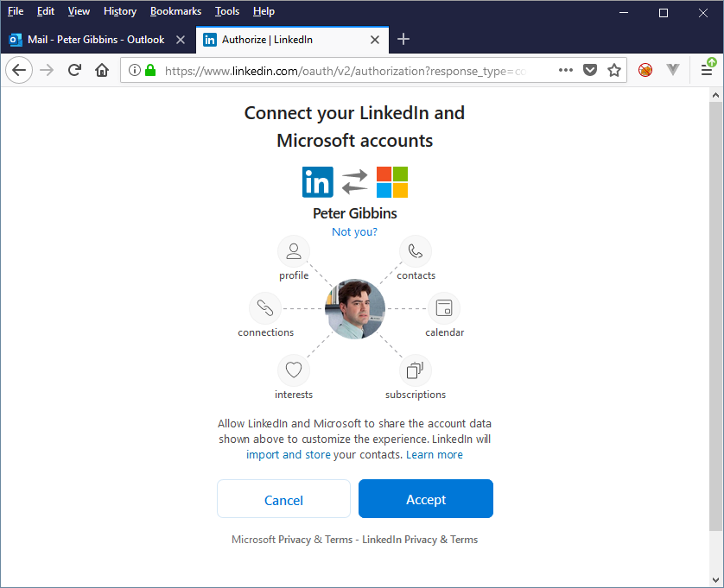Open Microsoft Privacy & Terms link
This screenshot has width=724, height=588.
tap(292, 540)
